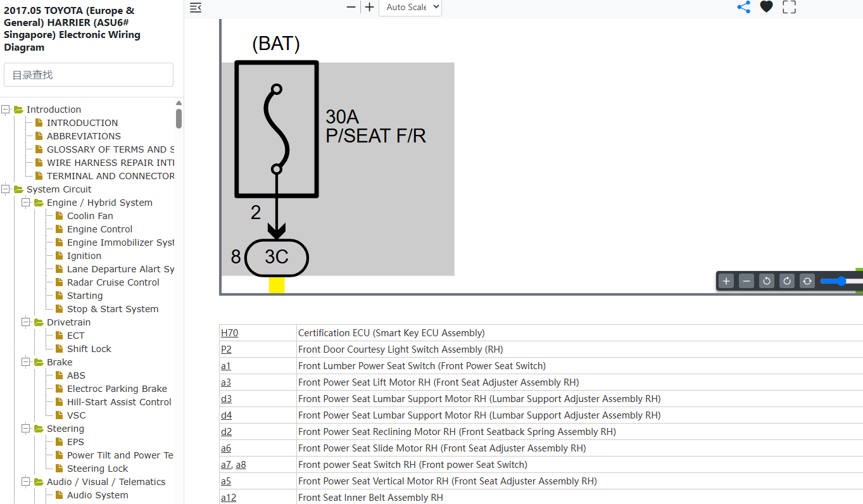Collapse the Drivetrain tree node
Image resolution: width=863 pixels, height=504 pixels.
[x=26, y=322]
